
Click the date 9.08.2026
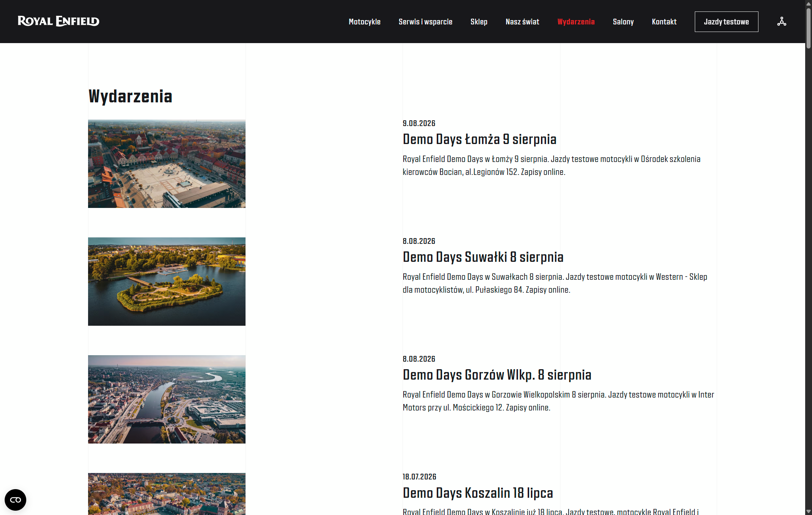pyautogui.click(x=419, y=123)
